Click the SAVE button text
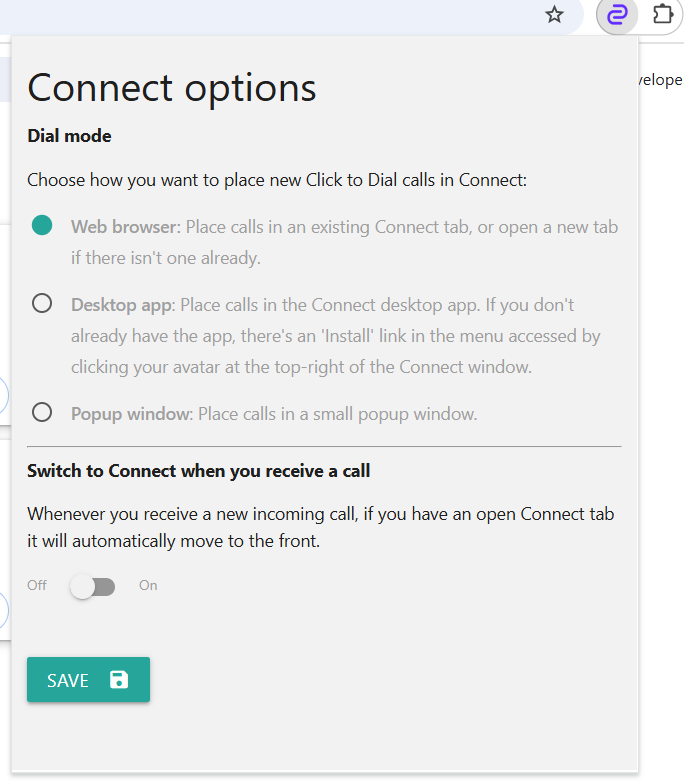 [68, 680]
